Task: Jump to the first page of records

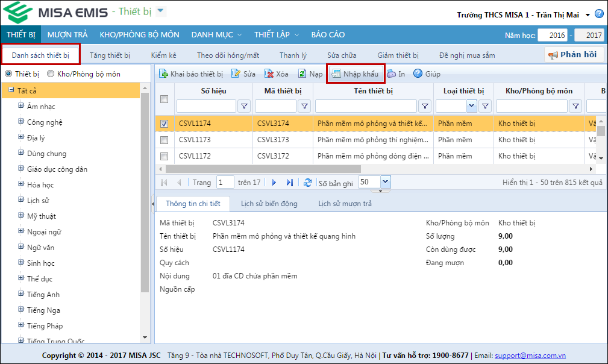Action: pyautogui.click(x=164, y=182)
